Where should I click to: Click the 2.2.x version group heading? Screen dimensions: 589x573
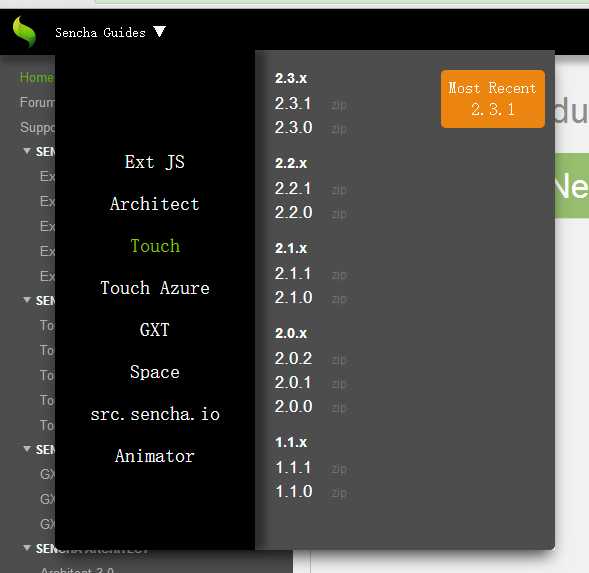[x=291, y=163]
